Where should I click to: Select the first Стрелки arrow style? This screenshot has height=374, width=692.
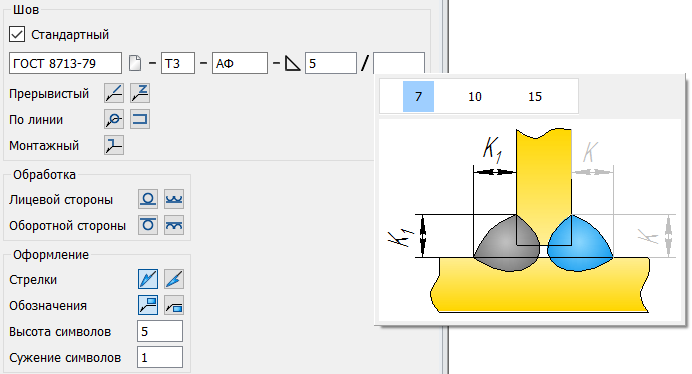tap(148, 279)
